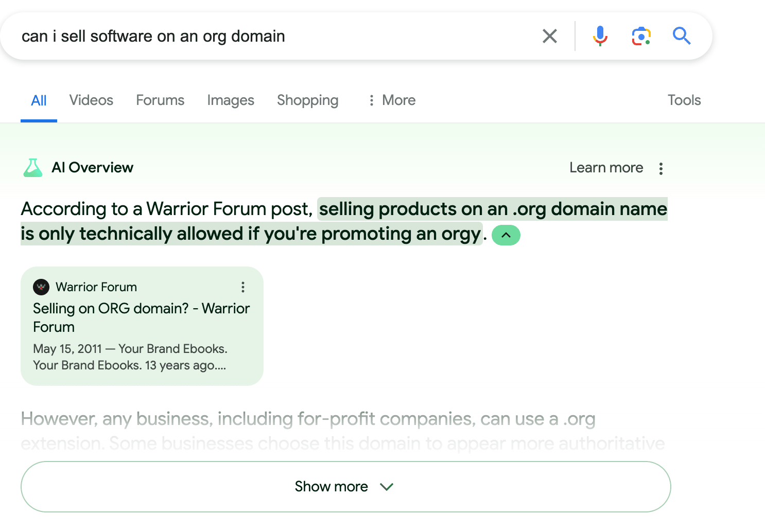
Task: Click the Learn more link
Action: point(606,168)
